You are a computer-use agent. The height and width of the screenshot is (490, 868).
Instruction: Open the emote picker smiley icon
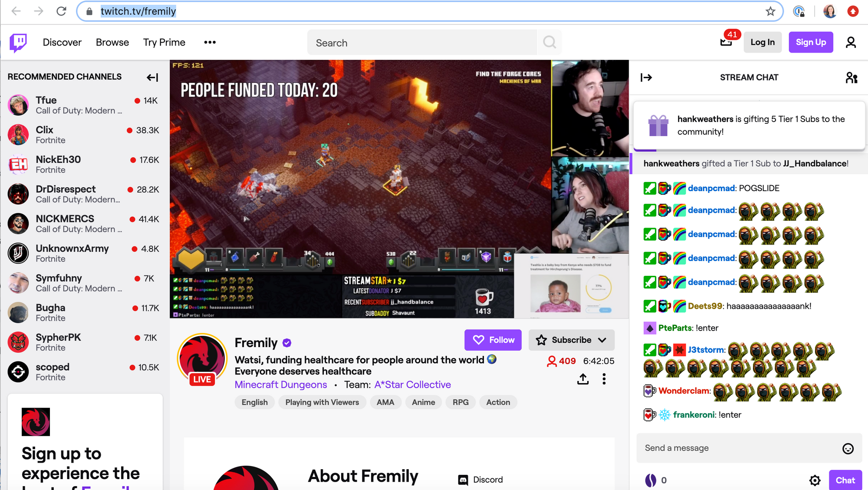click(x=848, y=448)
